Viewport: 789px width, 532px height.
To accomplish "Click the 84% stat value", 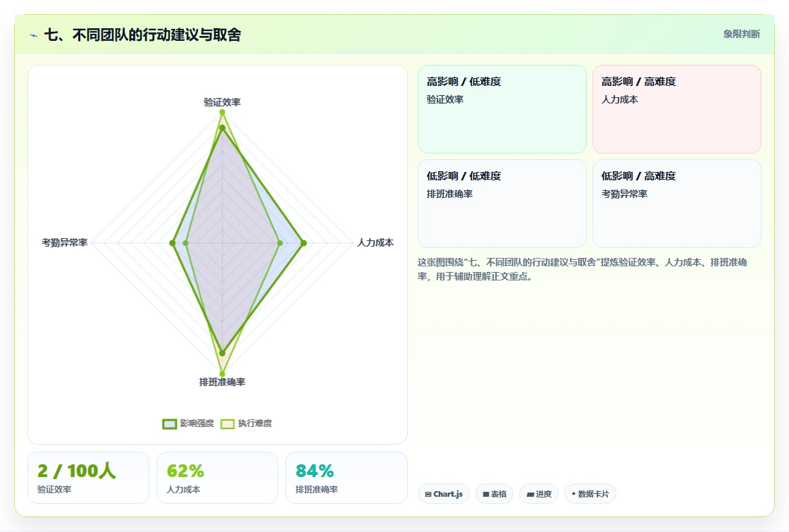I will (x=314, y=471).
